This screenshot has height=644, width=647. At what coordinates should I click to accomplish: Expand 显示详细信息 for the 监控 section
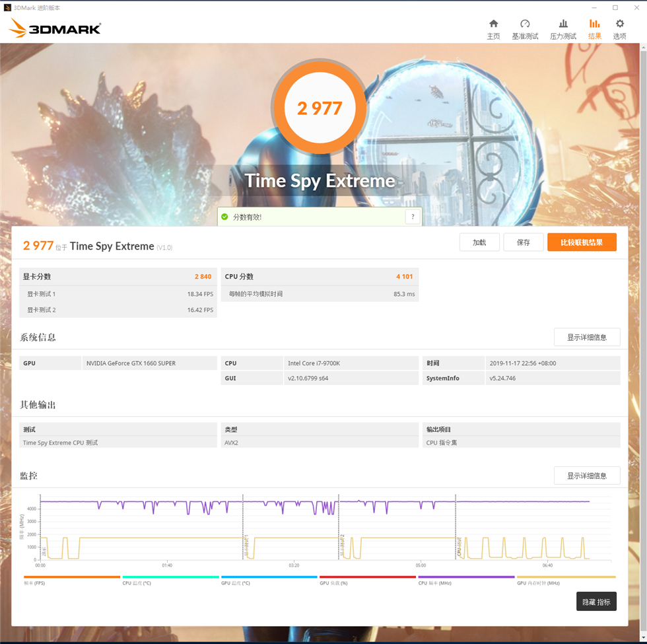click(586, 475)
